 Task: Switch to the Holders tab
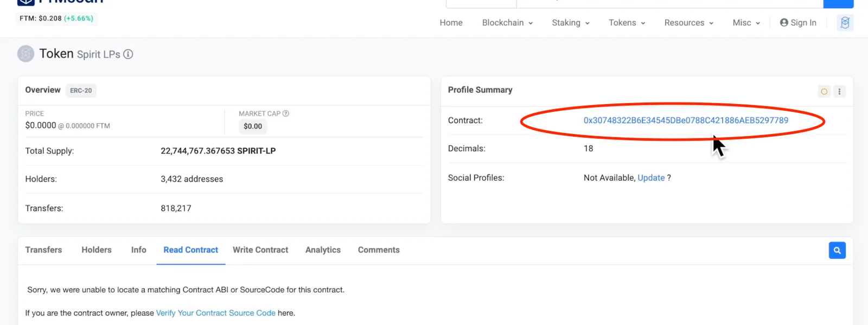(97, 250)
